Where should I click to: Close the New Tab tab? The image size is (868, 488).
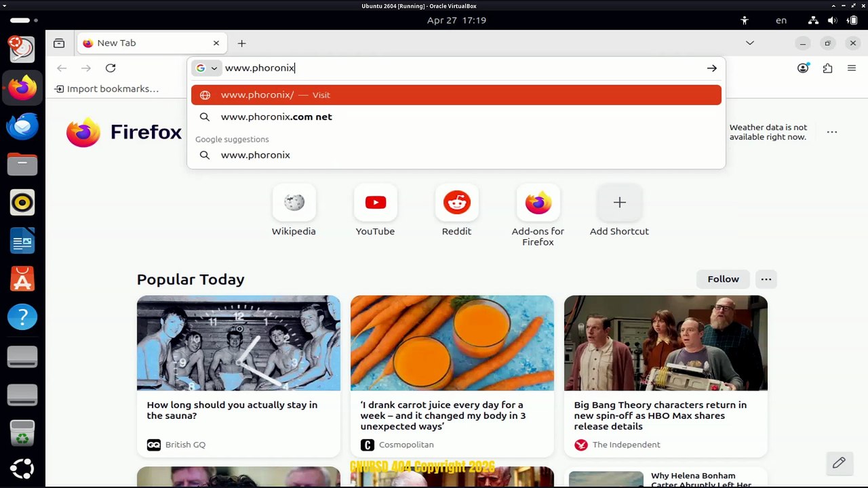click(216, 43)
